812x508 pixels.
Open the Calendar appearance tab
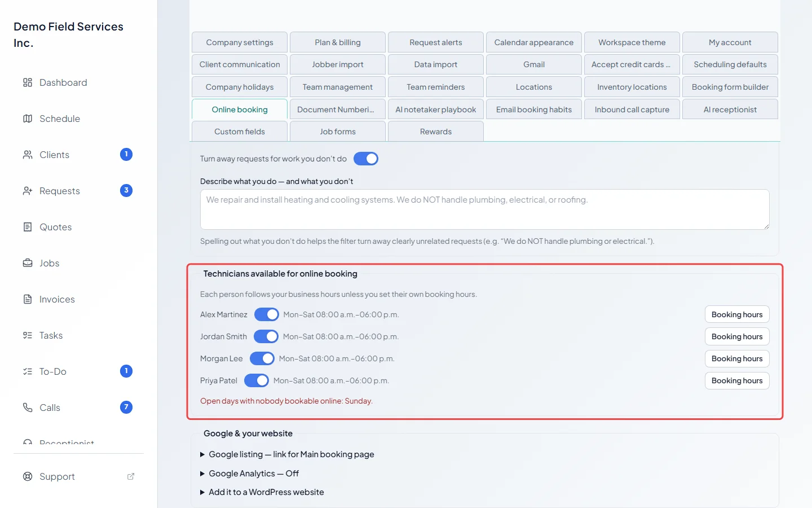(534, 42)
